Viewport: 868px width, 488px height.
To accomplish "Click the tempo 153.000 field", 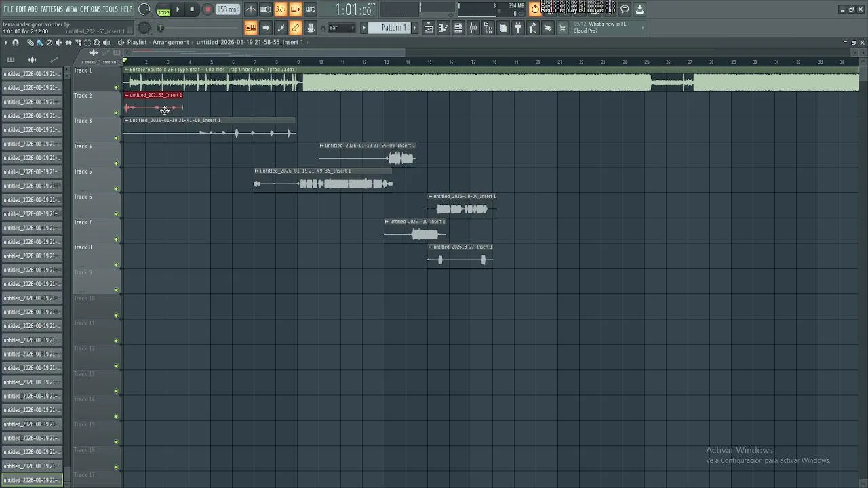I will coord(226,9).
